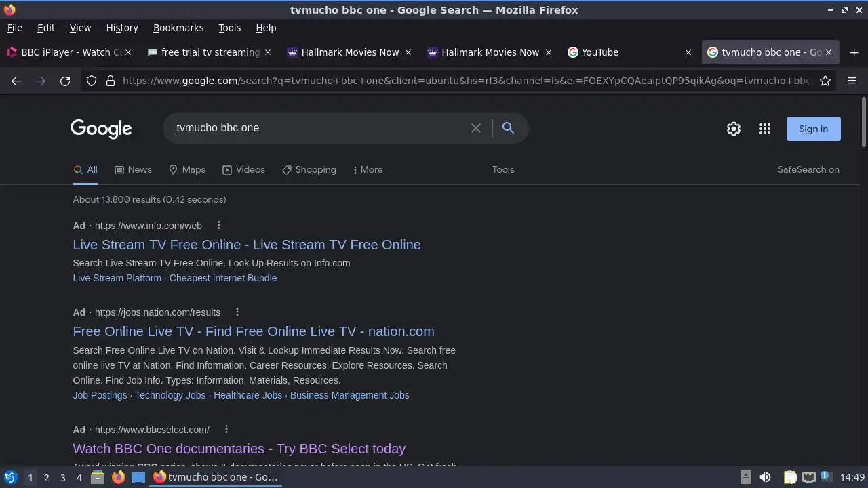The height and width of the screenshot is (488, 868).
Task: Open Live Stream TV Free Online result
Action: (247, 245)
